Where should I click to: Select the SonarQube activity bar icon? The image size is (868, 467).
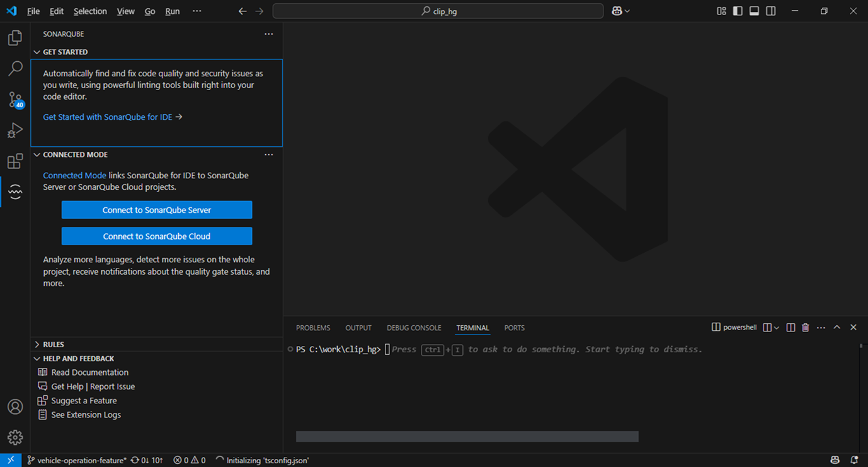click(x=15, y=192)
